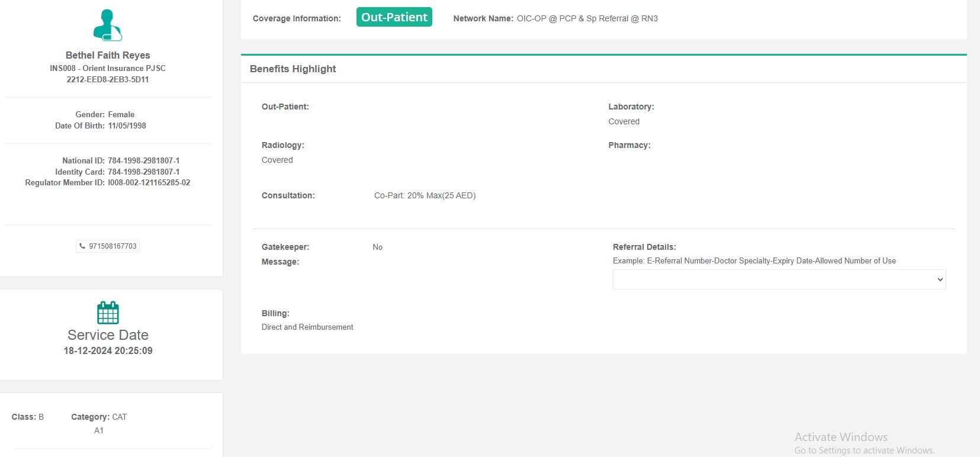Click the Class: B label

click(x=28, y=417)
